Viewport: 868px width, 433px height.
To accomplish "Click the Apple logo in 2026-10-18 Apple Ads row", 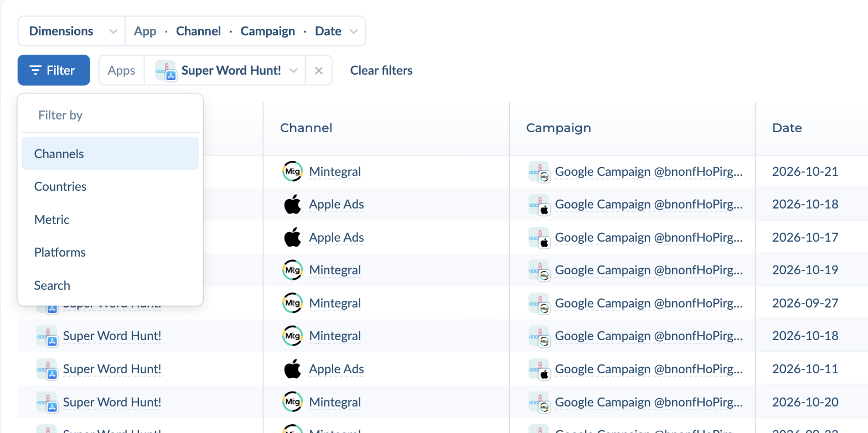I will 292,204.
